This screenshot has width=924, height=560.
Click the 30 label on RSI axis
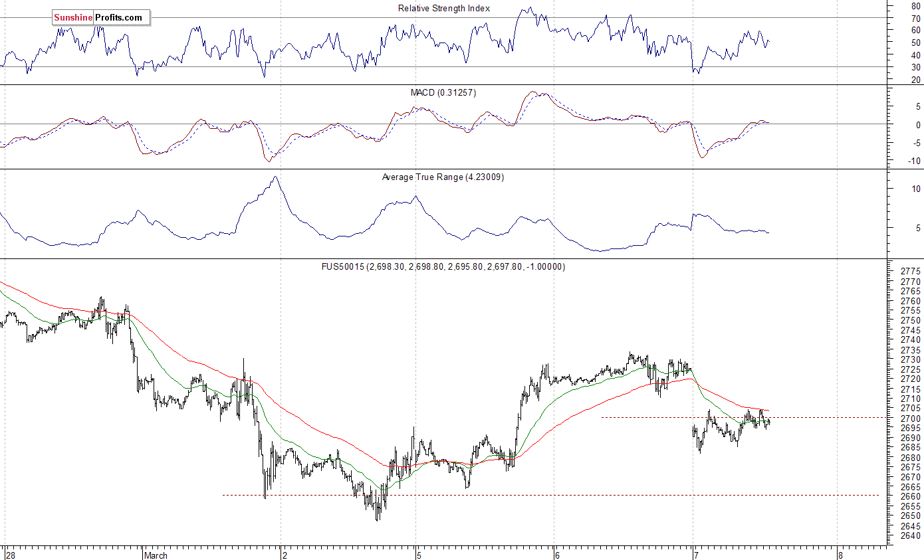tap(916, 67)
